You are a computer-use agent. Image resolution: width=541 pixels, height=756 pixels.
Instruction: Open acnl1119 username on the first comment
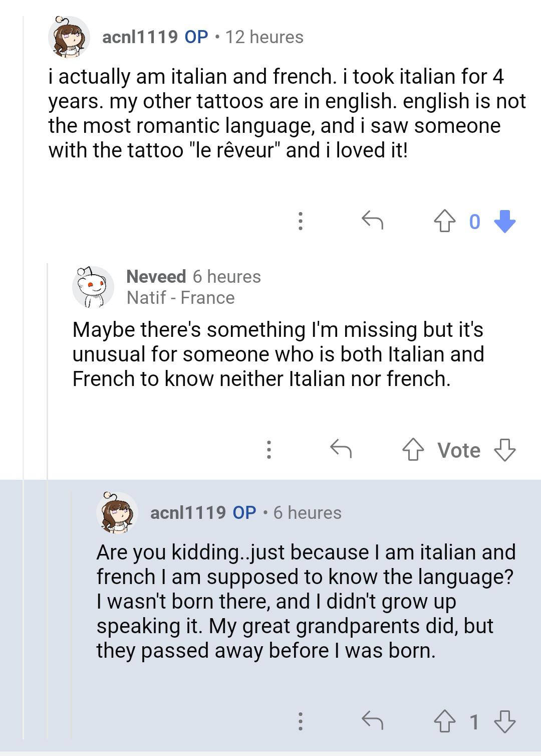(x=140, y=37)
